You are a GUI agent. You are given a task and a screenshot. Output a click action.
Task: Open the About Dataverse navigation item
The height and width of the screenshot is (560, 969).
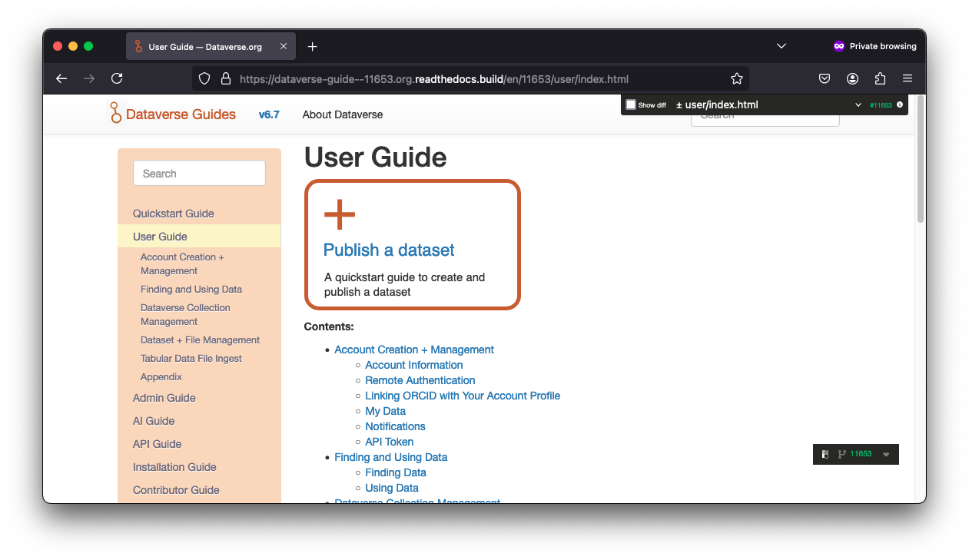342,114
